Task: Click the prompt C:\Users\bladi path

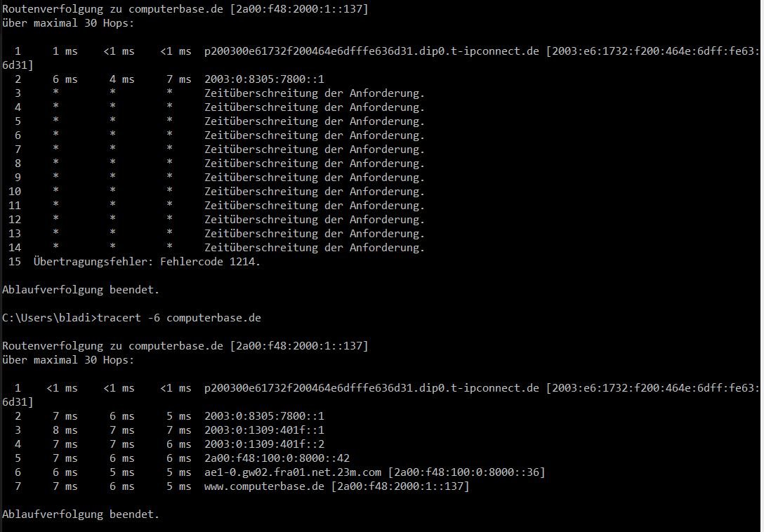Action: click(x=47, y=318)
